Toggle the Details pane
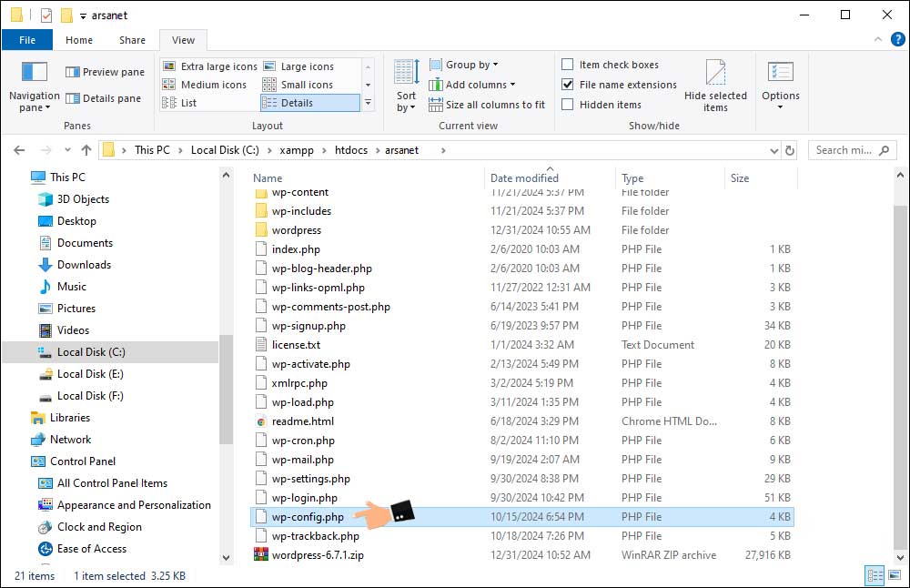The image size is (910, 588). pyautogui.click(x=104, y=98)
